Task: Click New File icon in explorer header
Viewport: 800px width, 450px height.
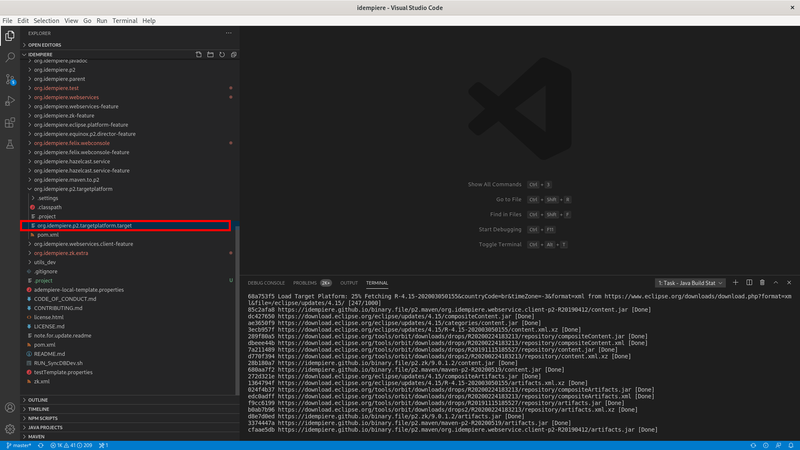Action: (x=198, y=54)
